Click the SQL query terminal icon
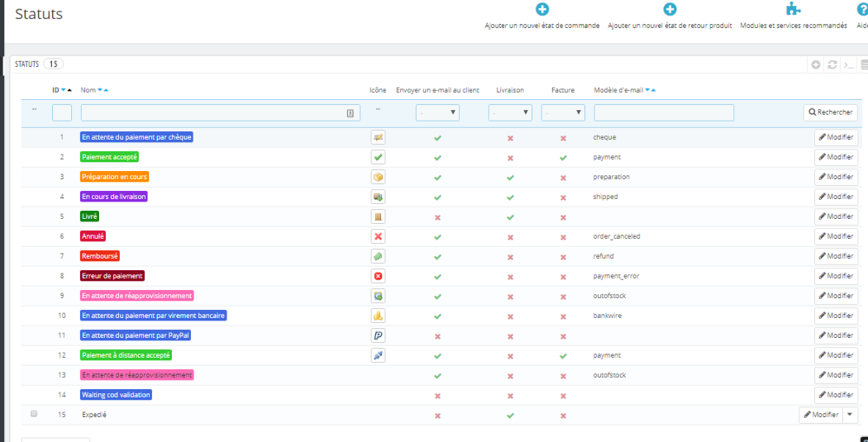The height and width of the screenshot is (442, 868). click(x=849, y=64)
